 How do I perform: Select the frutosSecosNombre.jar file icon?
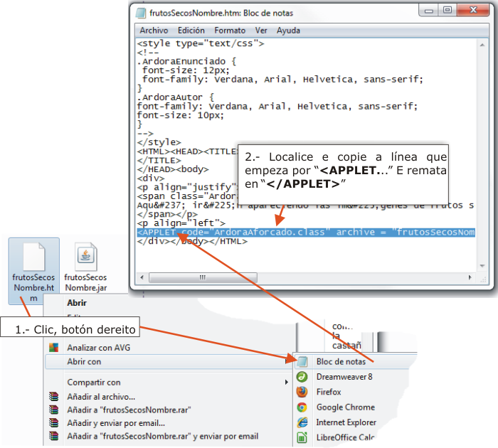[x=85, y=257]
